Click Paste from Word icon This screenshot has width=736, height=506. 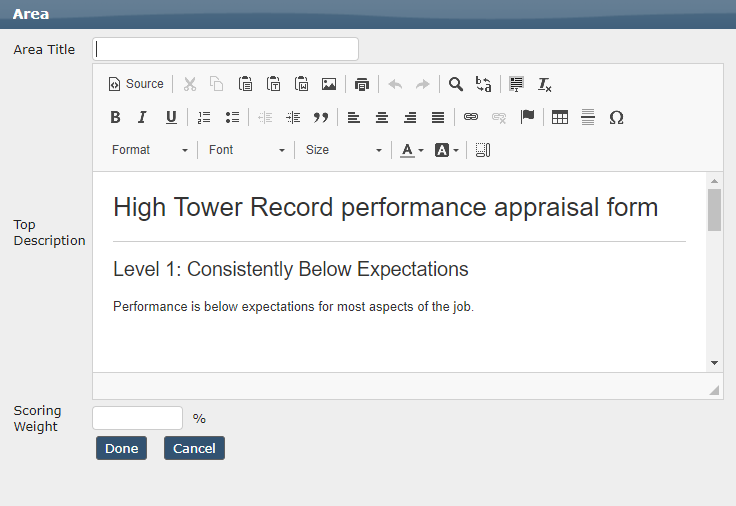(301, 84)
